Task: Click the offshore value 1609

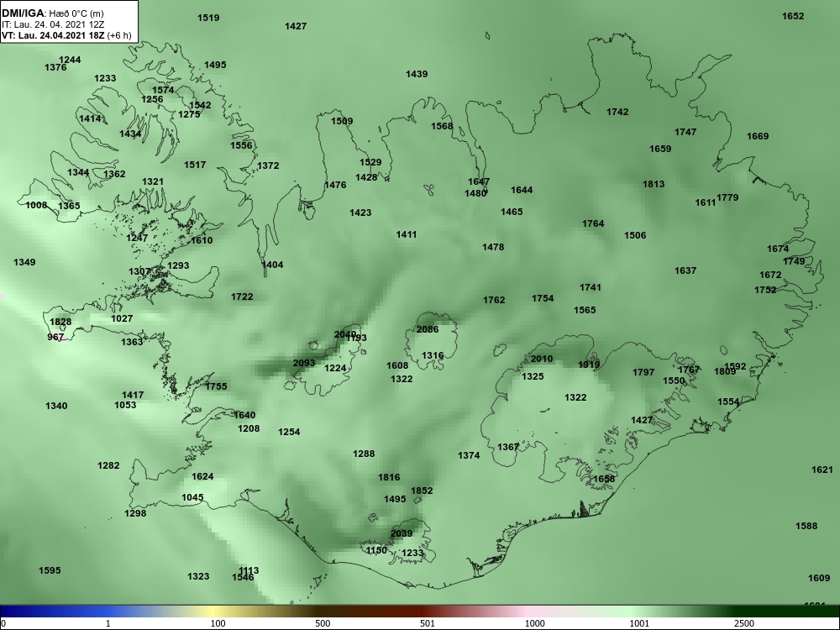Action: [x=819, y=578]
